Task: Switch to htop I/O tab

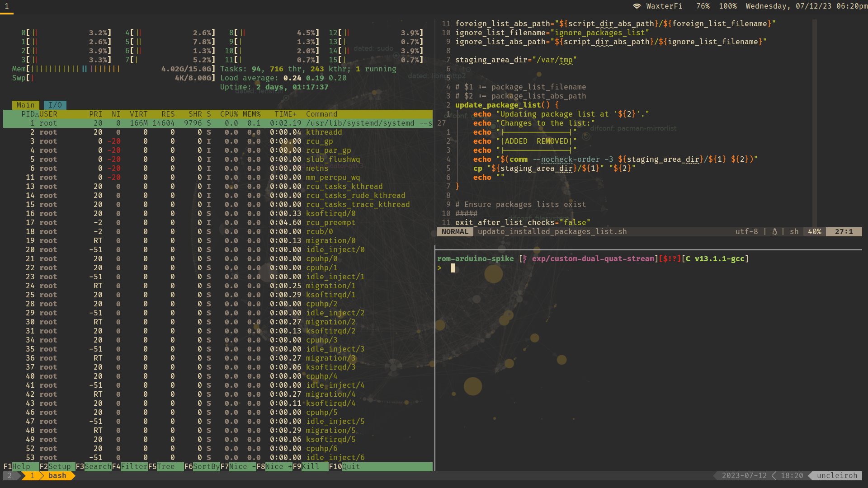Action: click(x=55, y=105)
